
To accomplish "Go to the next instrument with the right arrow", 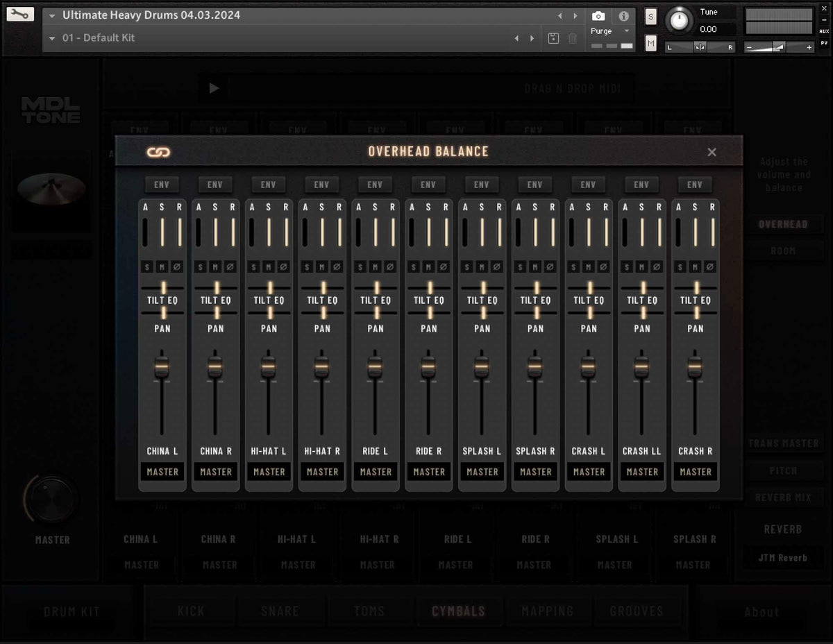I will (x=575, y=15).
